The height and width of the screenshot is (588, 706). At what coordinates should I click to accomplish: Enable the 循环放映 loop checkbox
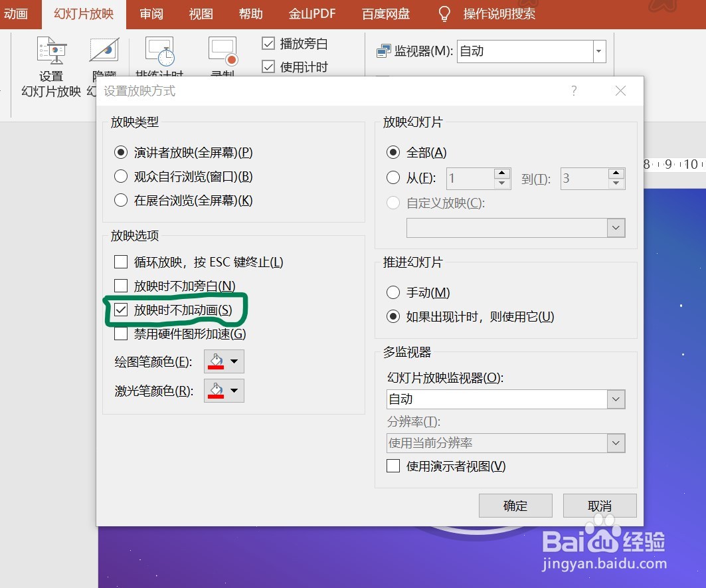coord(120,262)
